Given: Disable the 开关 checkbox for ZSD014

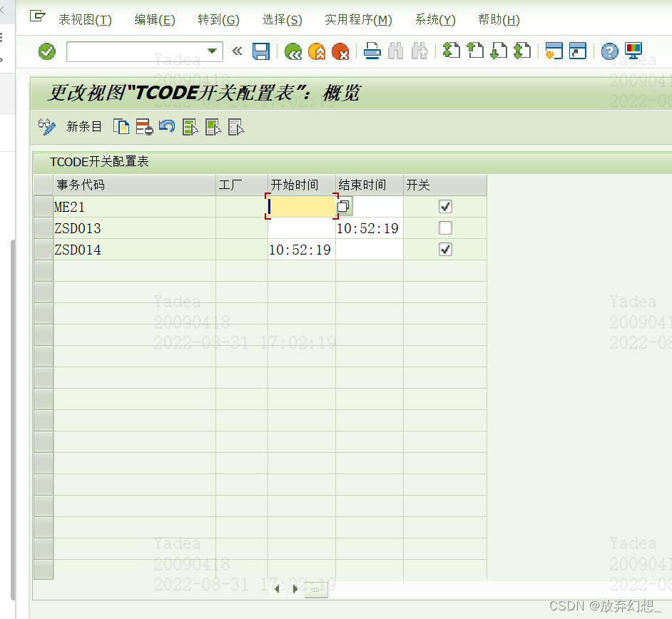Looking at the screenshot, I should [444, 250].
